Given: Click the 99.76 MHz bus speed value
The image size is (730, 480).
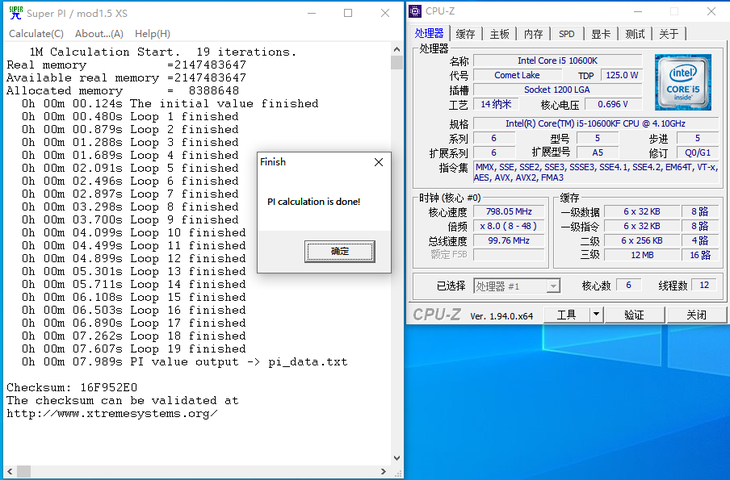Looking at the screenshot, I should point(509,241).
